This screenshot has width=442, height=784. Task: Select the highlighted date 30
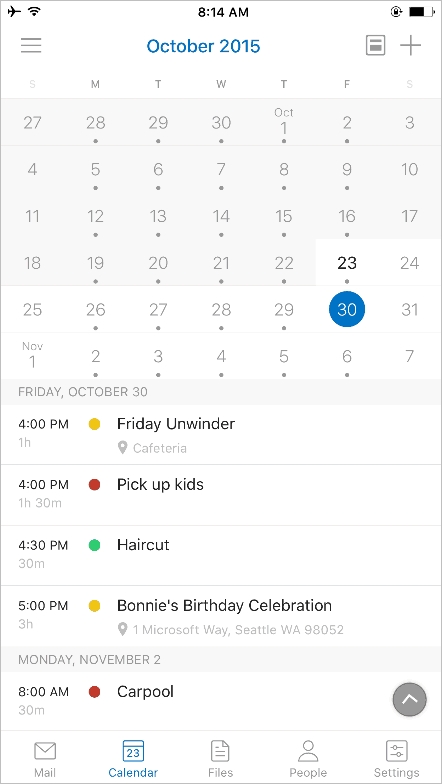(x=346, y=310)
